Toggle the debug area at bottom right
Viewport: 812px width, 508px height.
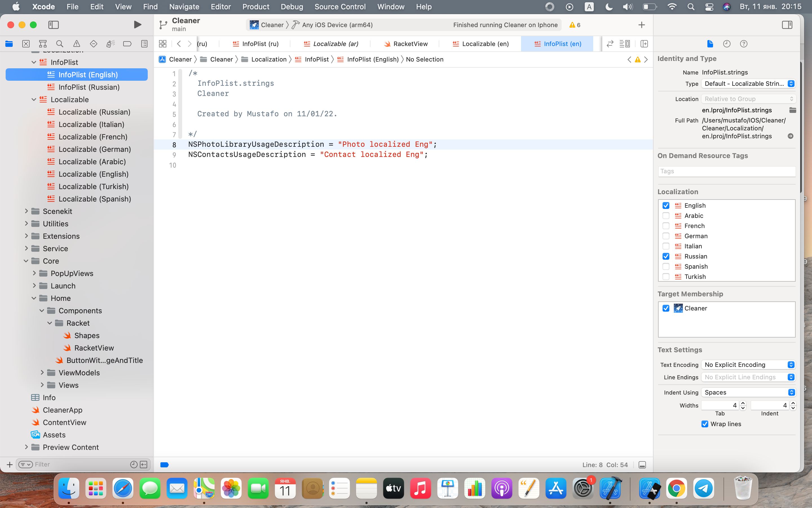click(x=642, y=465)
